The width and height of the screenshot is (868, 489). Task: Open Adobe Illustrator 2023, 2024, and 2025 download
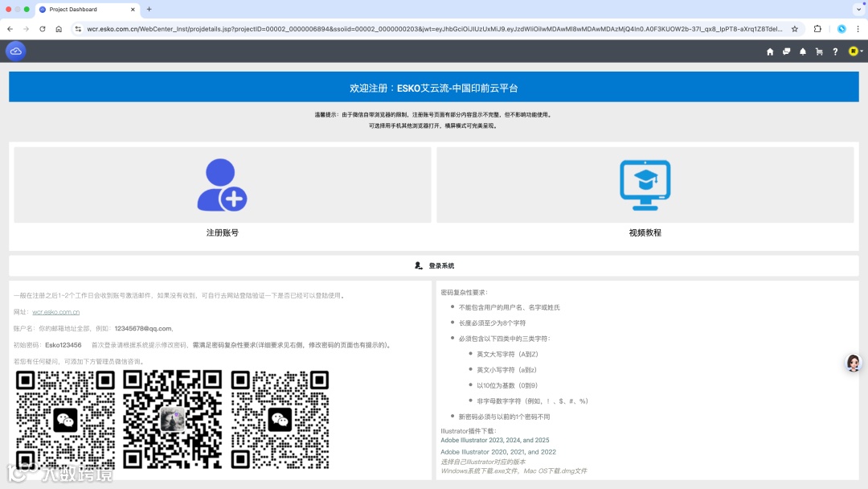(495, 440)
